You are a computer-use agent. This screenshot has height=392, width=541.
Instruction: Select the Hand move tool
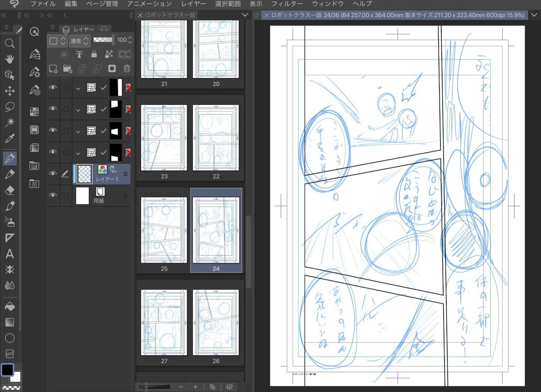[x=9, y=59]
